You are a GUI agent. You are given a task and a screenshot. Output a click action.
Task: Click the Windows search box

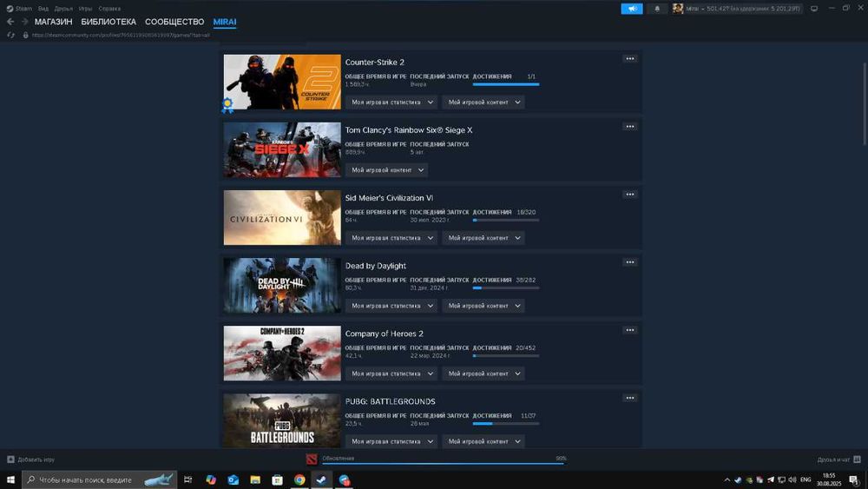(100, 479)
